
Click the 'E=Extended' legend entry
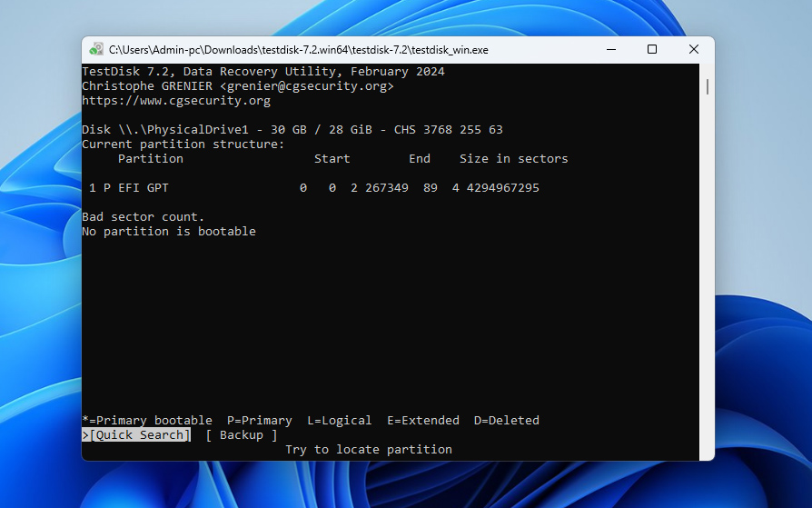423,421
